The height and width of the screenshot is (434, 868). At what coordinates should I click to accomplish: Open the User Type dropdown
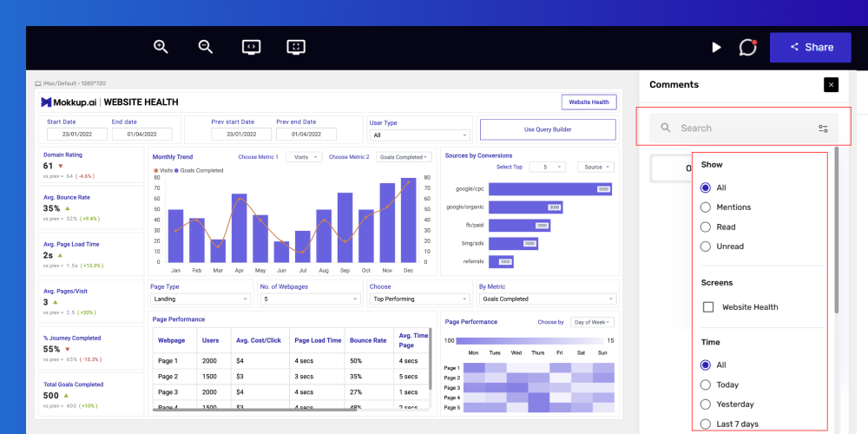(x=419, y=135)
